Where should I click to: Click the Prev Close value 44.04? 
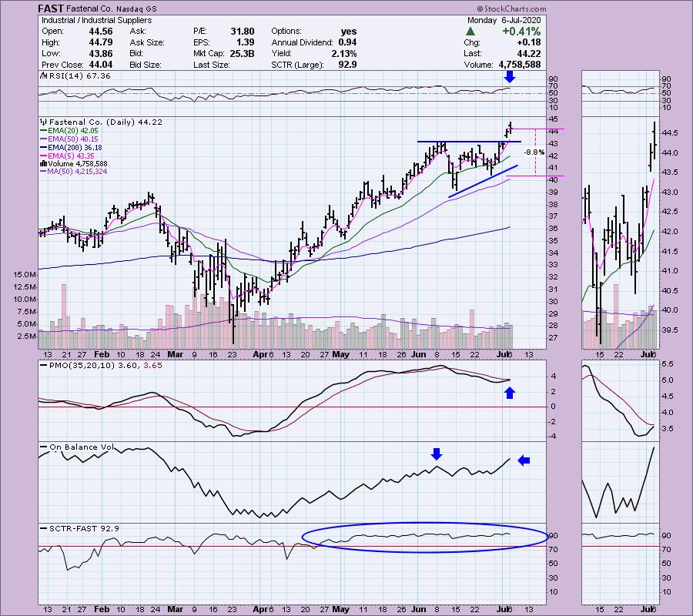[101, 65]
